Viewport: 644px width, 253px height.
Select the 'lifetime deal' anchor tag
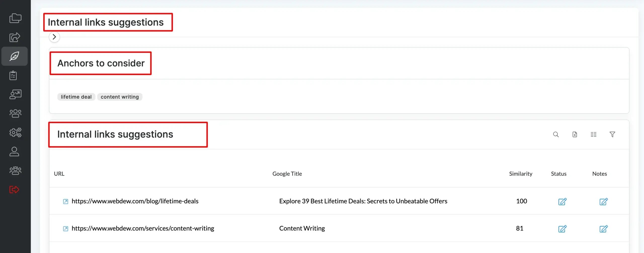[76, 97]
